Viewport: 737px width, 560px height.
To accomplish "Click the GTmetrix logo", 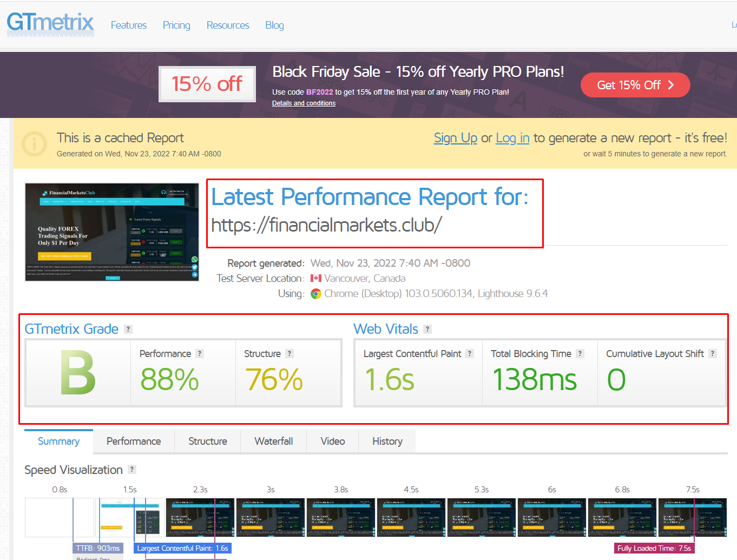I will [x=50, y=24].
